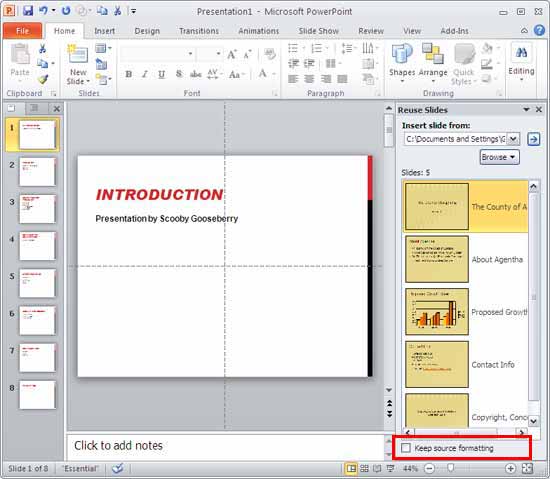Switch to Reading View icon

click(x=377, y=468)
